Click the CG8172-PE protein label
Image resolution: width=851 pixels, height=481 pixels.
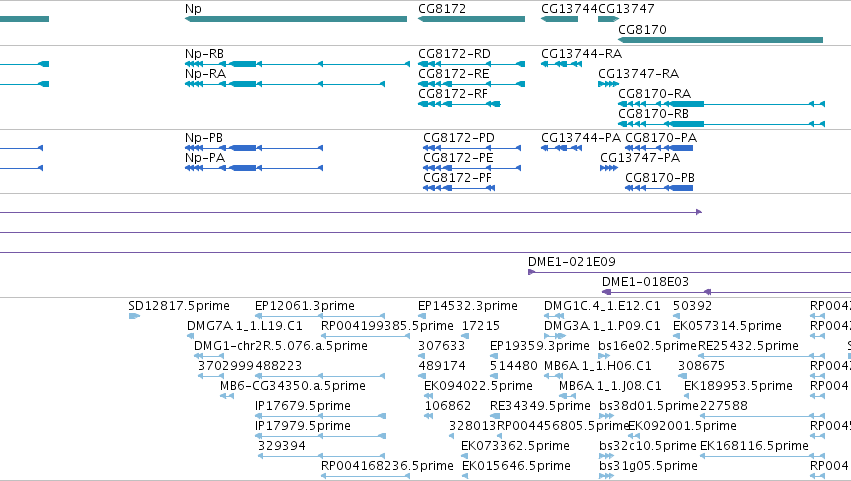[x=459, y=158]
